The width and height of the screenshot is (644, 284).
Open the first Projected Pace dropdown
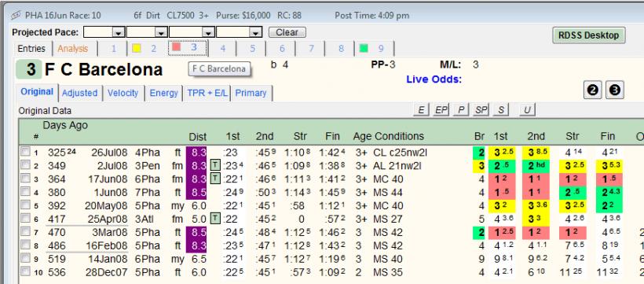click(119, 32)
